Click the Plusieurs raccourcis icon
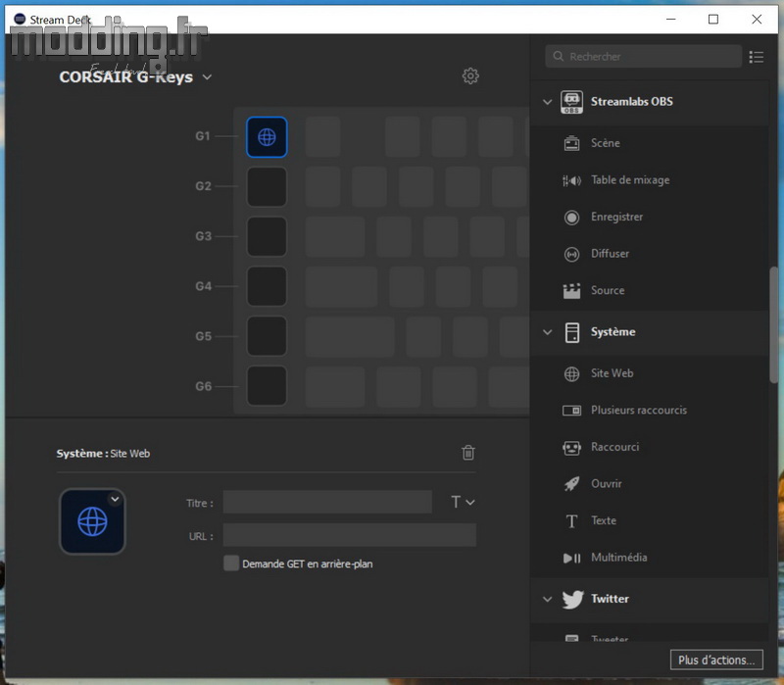Viewport: 784px width, 685px height. (x=571, y=411)
